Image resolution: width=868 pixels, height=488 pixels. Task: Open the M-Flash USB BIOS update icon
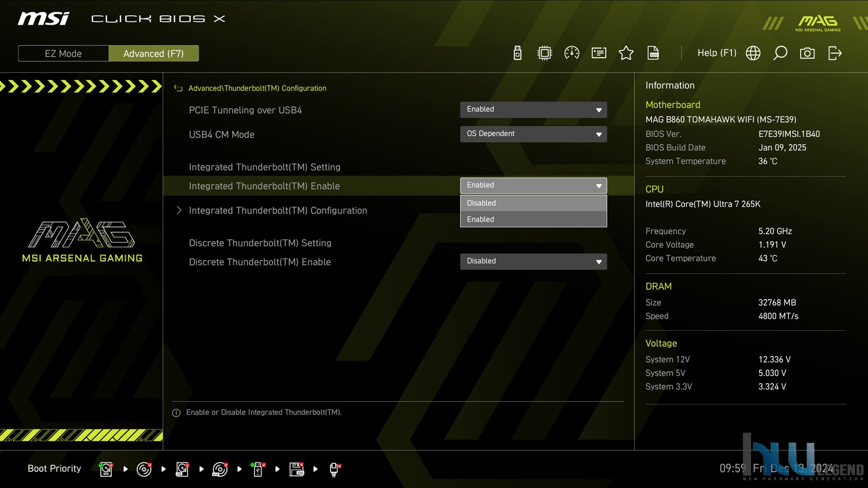click(517, 53)
